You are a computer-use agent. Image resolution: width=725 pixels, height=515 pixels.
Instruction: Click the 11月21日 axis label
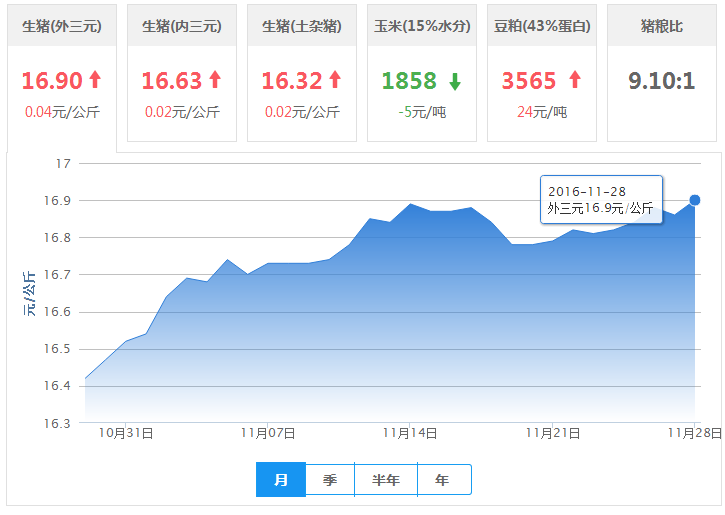[x=553, y=433]
